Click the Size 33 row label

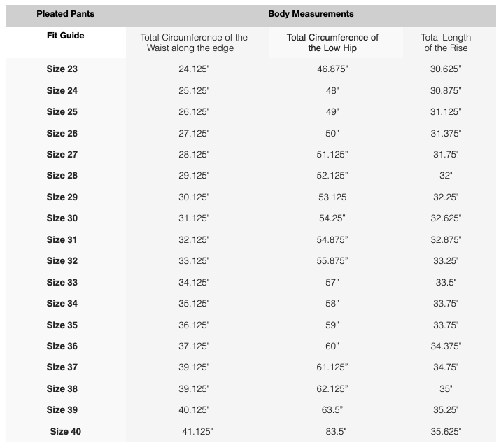62,282
